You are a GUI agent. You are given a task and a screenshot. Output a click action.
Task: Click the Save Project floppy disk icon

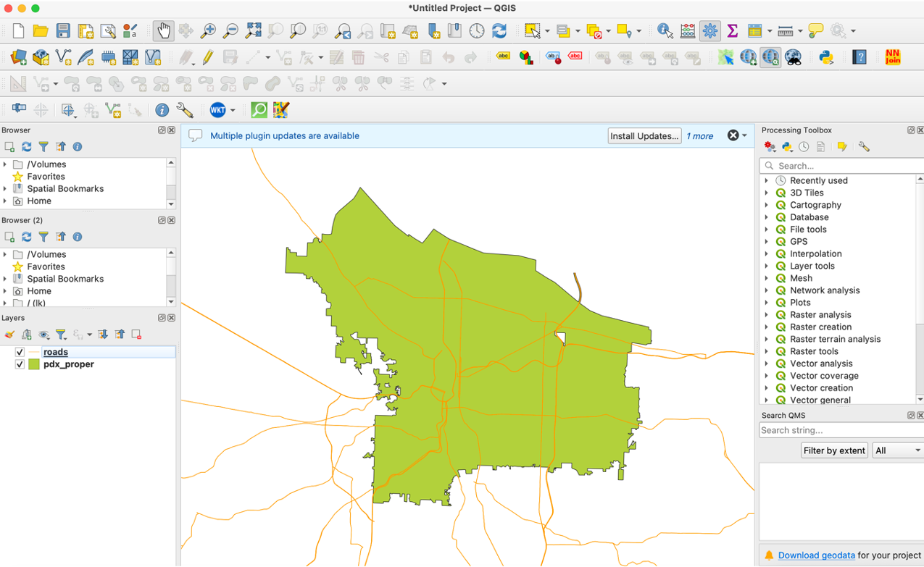63,30
